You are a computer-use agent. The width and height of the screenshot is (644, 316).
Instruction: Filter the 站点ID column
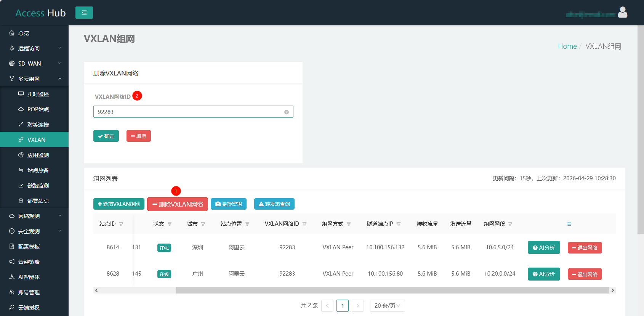coord(121,224)
